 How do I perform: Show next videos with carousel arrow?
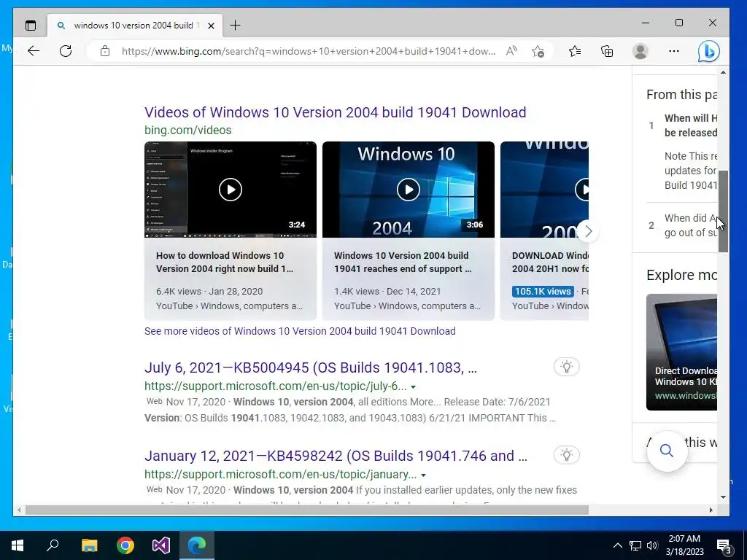(x=588, y=231)
